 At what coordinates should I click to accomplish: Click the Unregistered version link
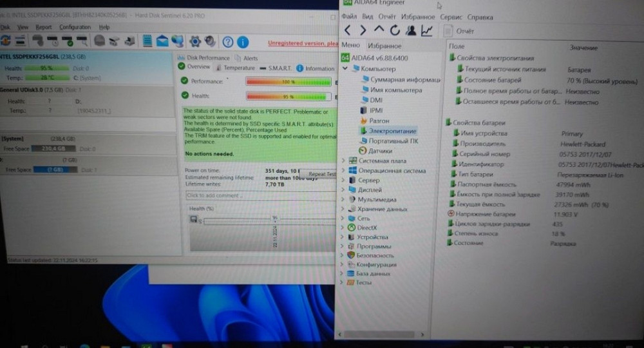pyautogui.click(x=302, y=43)
